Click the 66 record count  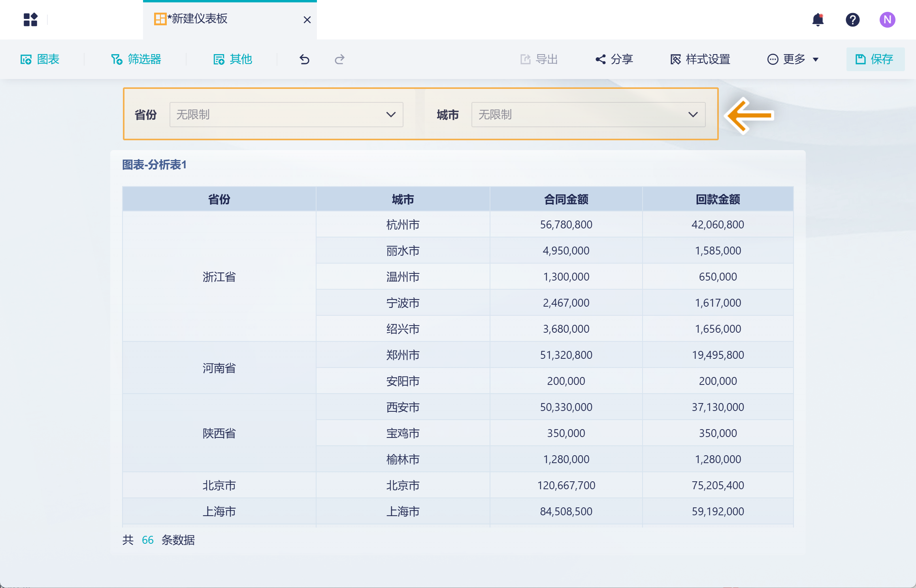147,540
